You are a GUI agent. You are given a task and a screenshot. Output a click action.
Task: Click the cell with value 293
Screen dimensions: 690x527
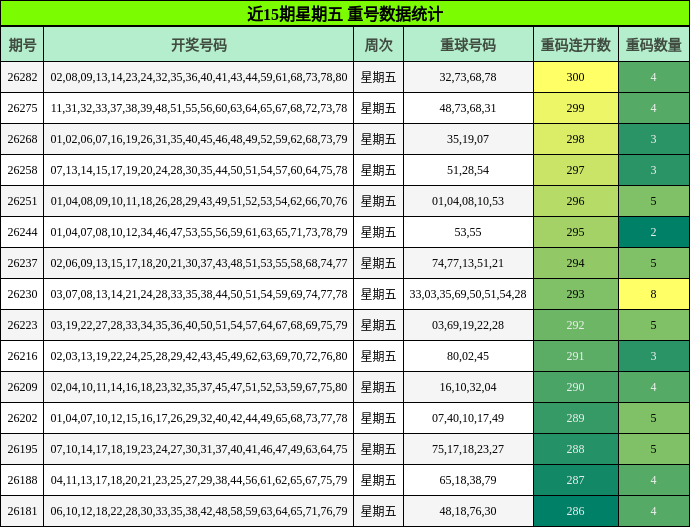coord(576,294)
